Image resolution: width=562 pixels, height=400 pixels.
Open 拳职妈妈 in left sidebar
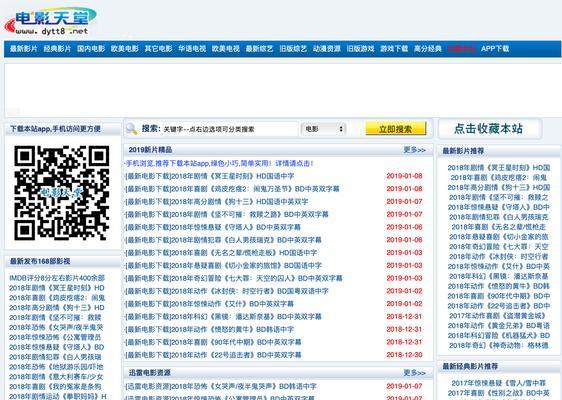[58, 396]
